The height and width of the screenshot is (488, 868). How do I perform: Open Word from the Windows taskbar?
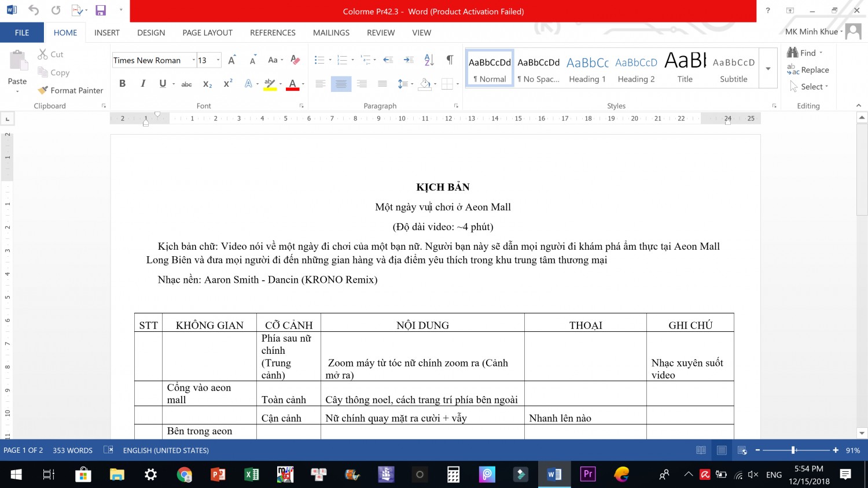[554, 475]
